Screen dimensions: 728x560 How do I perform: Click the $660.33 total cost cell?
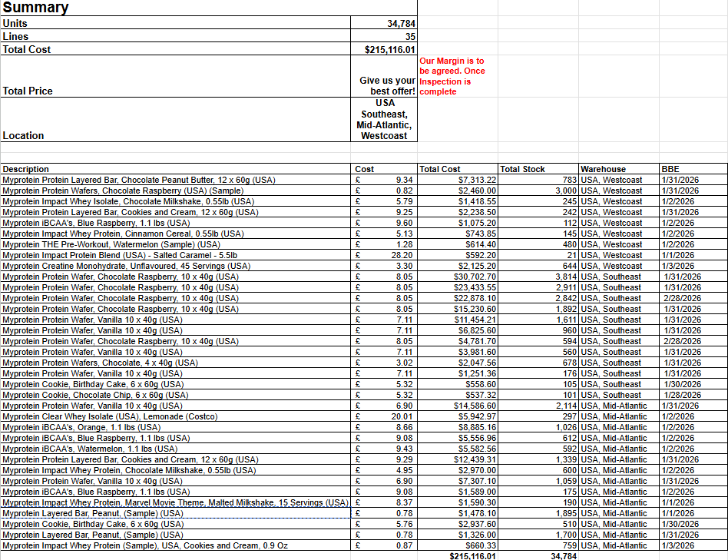pos(458,545)
